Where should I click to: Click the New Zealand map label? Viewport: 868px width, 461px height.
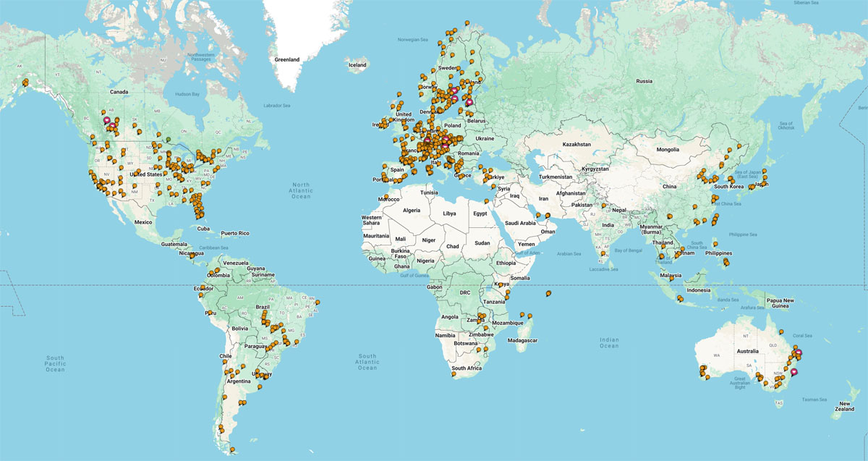click(844, 406)
